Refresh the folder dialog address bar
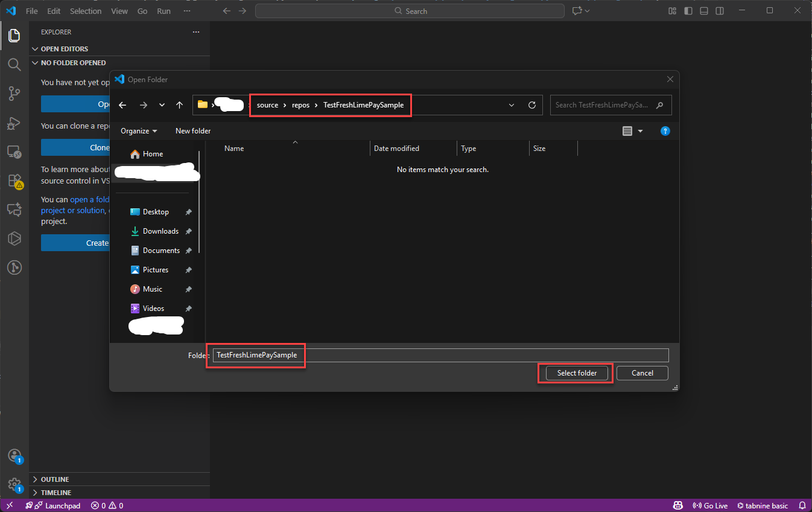 point(531,105)
